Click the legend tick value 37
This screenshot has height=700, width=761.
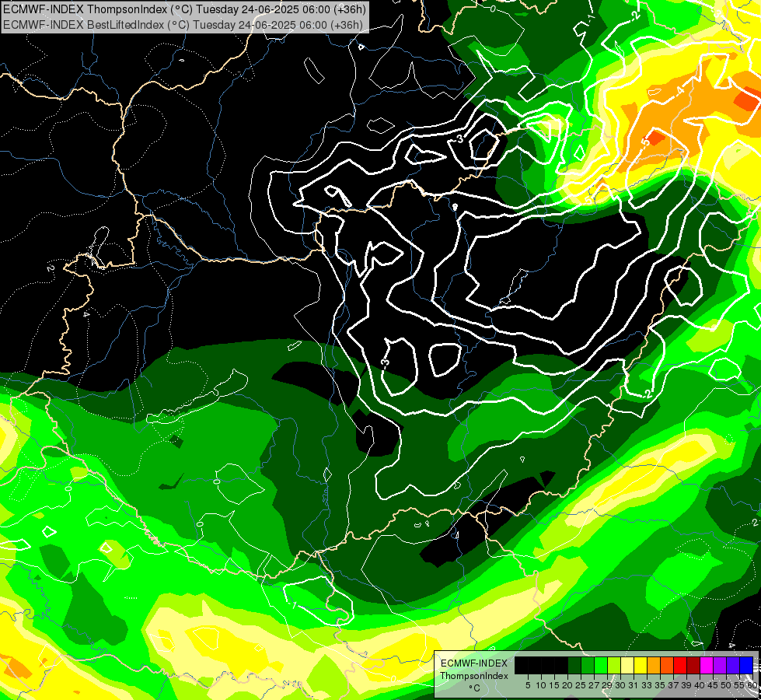[x=673, y=685]
